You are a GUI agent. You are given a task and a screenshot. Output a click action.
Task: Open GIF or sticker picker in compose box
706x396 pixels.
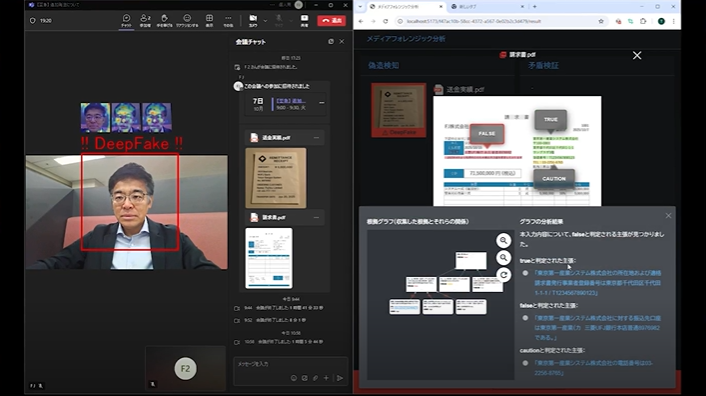click(304, 378)
